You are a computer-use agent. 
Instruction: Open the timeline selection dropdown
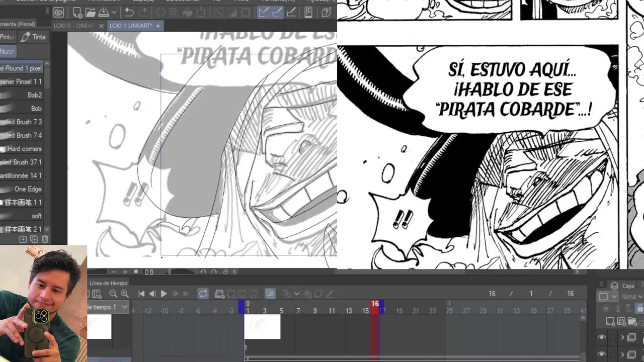[x=109, y=307]
